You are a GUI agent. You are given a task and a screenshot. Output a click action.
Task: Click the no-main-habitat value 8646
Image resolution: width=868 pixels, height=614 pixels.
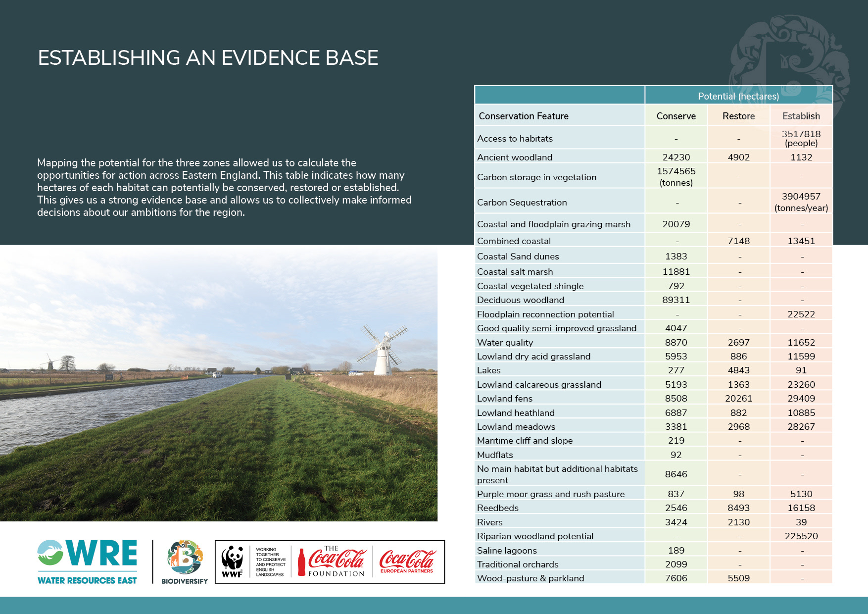point(676,474)
